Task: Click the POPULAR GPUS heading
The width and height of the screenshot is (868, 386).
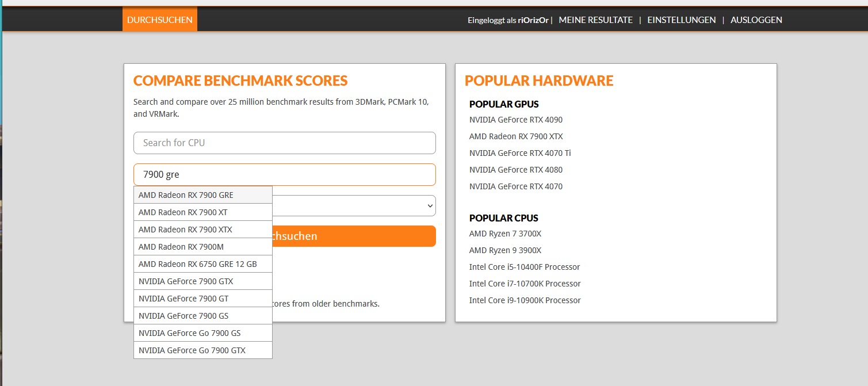Action: (x=504, y=104)
